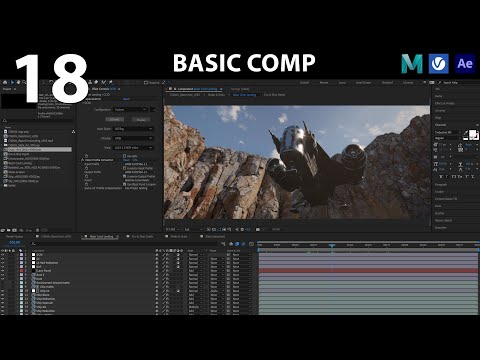Click the Reset link in effect controls
Screen dimensions: 480x360
point(126,99)
